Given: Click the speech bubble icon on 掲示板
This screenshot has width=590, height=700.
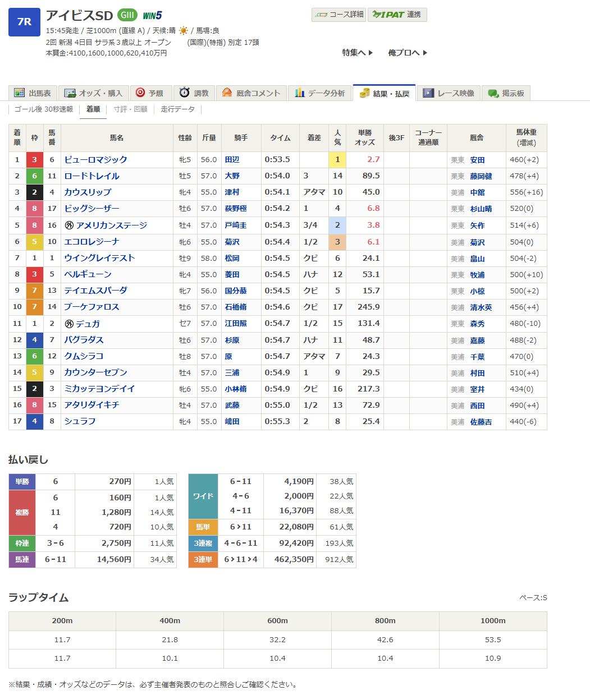Looking at the screenshot, I should [x=493, y=94].
